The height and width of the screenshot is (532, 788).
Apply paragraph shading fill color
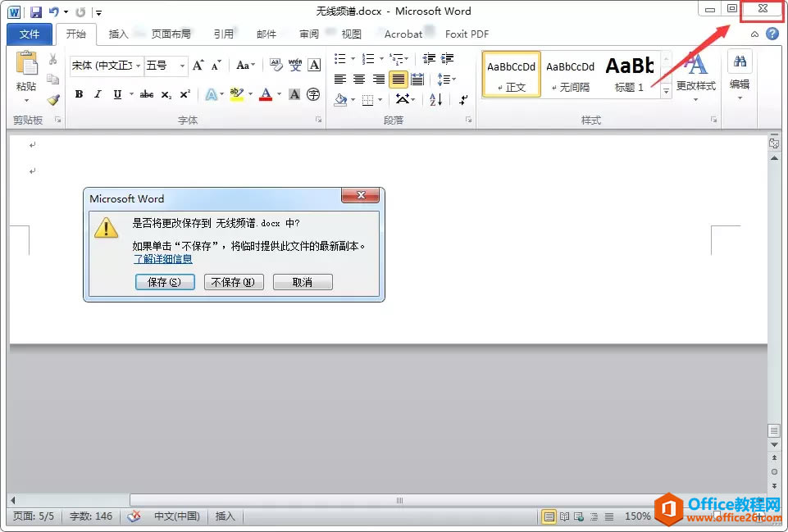tap(341, 99)
